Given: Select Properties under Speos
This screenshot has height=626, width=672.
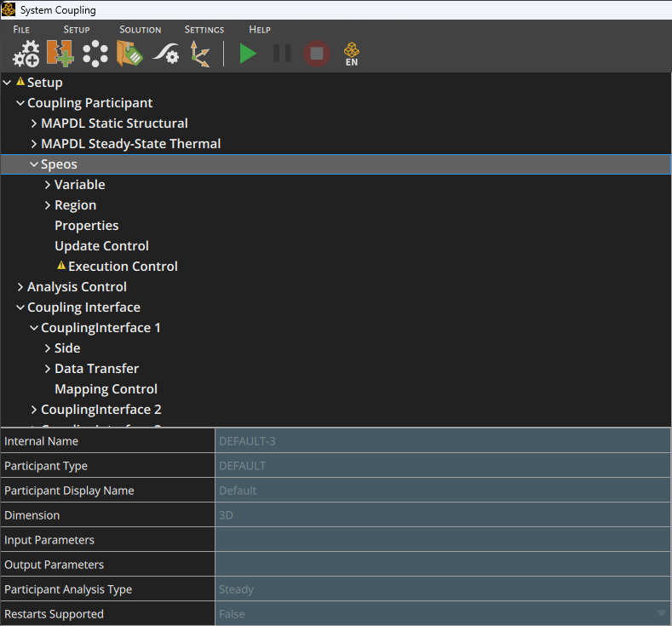Looking at the screenshot, I should [87, 226].
